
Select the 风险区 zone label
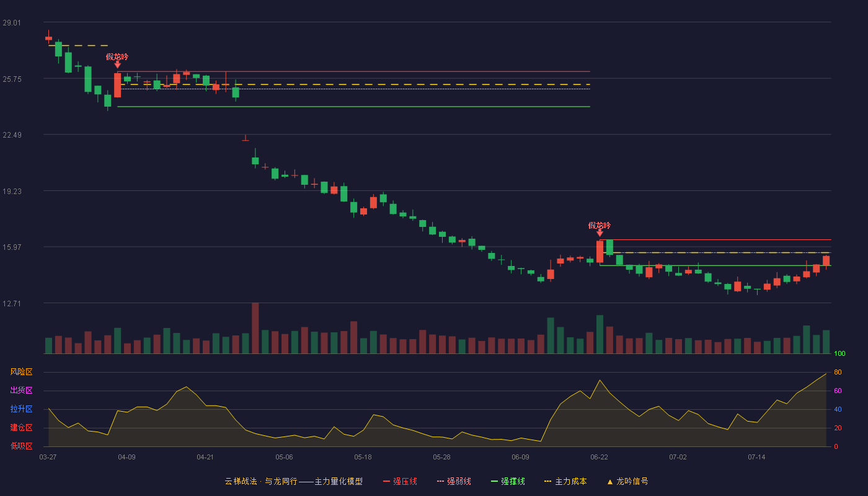21,372
